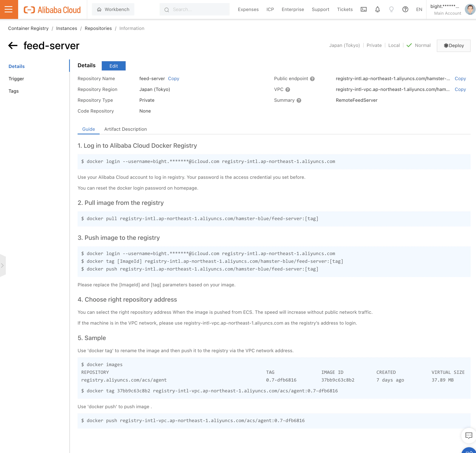Click the lightbulb tips icon
This screenshot has width=476, height=453.
pyautogui.click(x=391, y=9)
